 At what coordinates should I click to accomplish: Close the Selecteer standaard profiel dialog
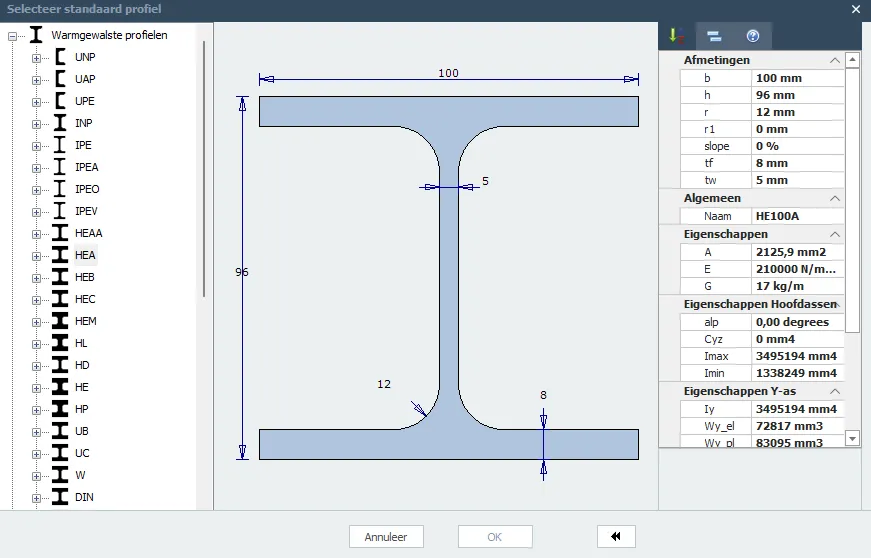(856, 9)
